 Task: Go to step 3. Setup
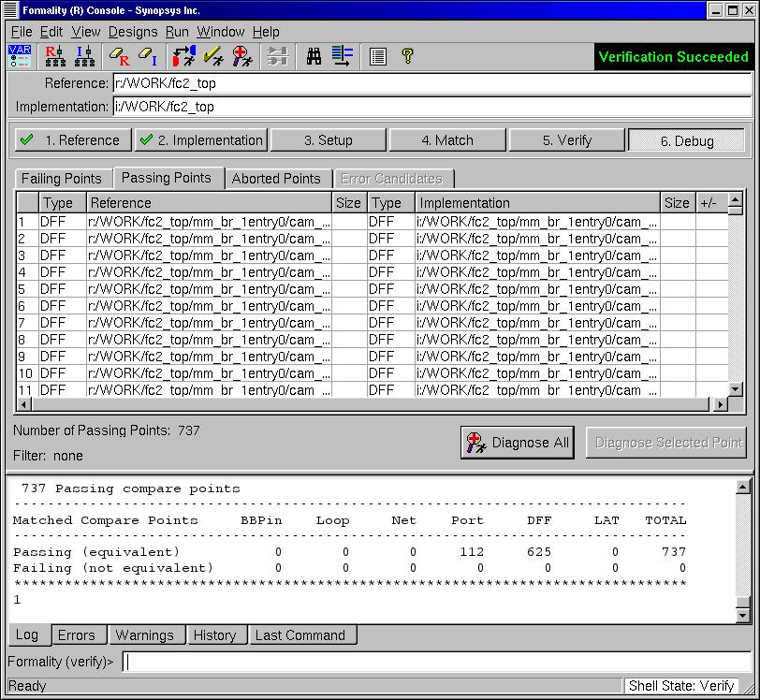click(x=329, y=140)
